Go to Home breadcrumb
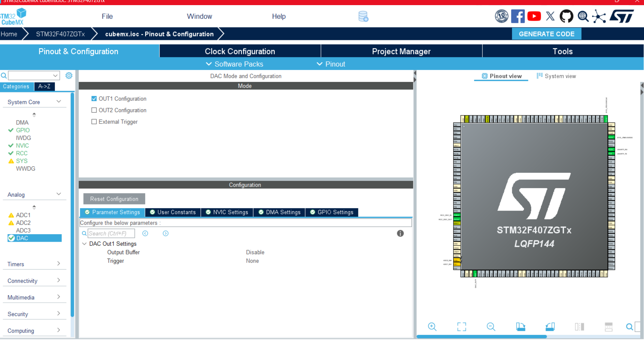Screen dimensions: 644x340 pos(9,34)
